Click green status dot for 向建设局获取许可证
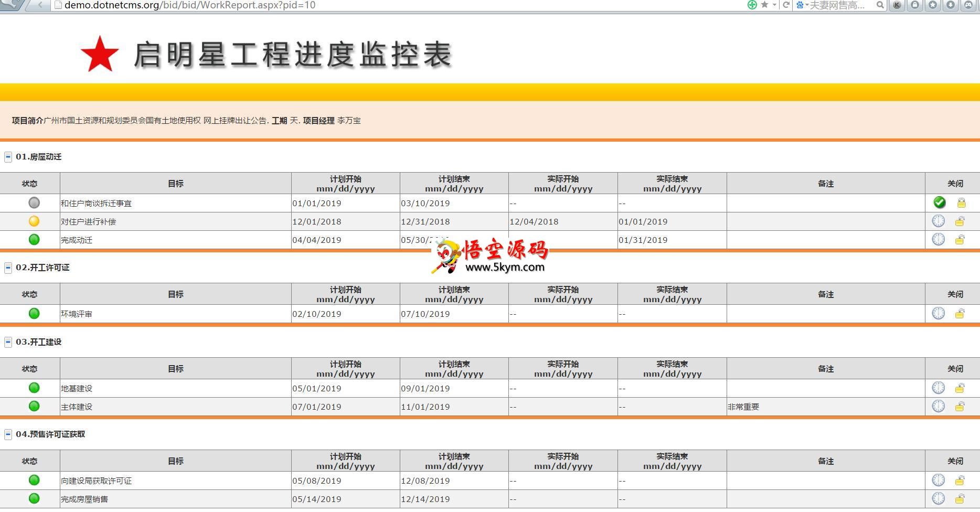 (34, 480)
